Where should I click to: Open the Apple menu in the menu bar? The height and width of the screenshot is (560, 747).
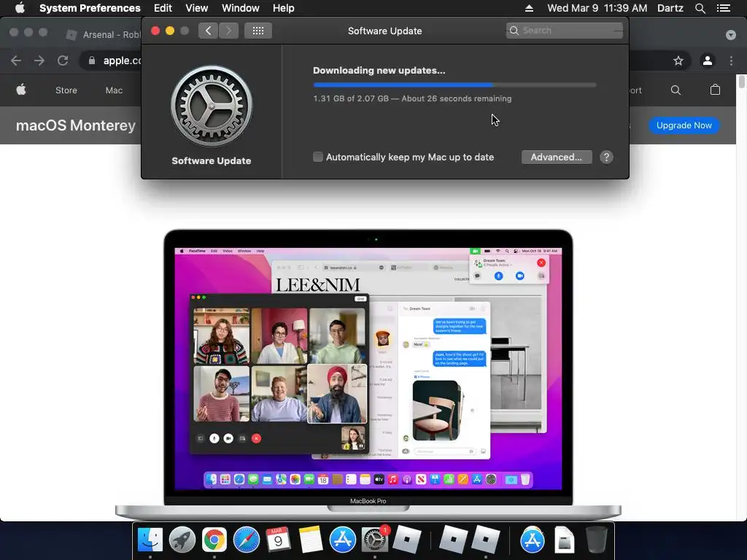[x=20, y=8]
